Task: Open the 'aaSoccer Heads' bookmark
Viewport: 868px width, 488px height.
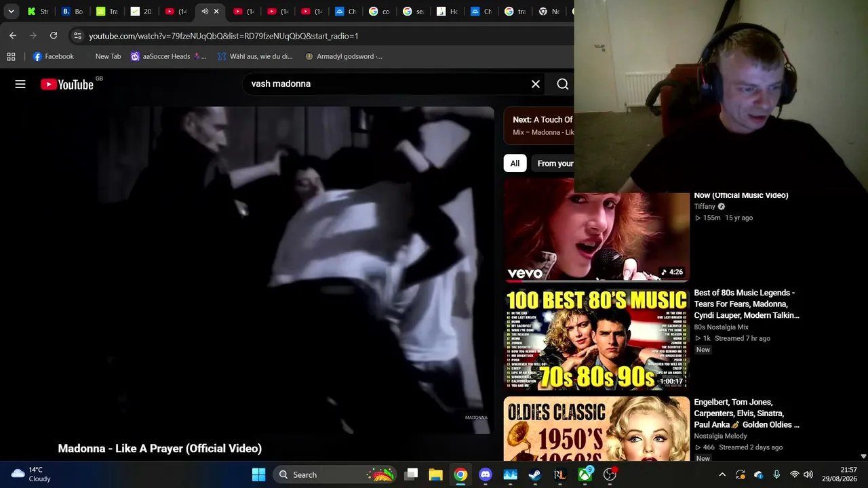Action: click(168, 56)
